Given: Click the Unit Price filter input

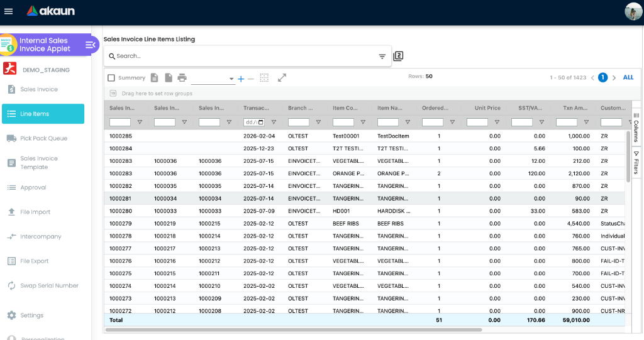Looking at the screenshot, I should (477, 123).
